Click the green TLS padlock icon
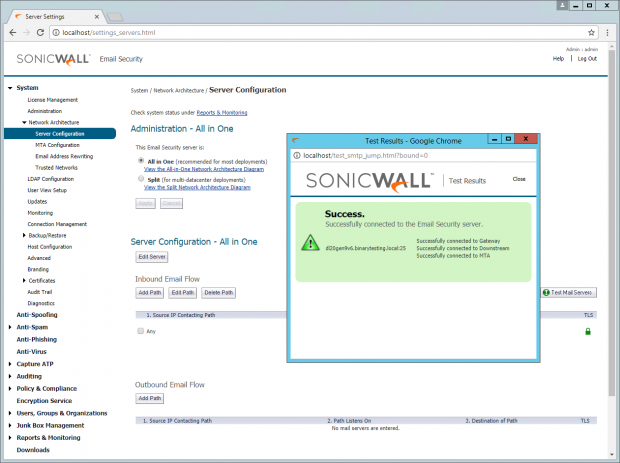 588,331
